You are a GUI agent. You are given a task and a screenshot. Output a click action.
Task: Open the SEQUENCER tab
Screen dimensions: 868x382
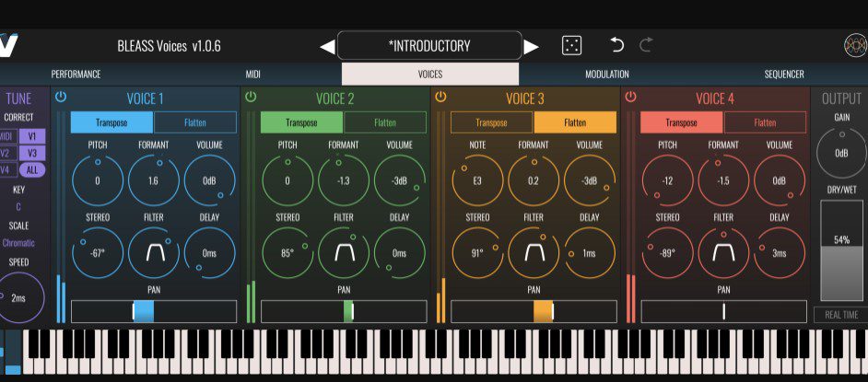tap(784, 74)
